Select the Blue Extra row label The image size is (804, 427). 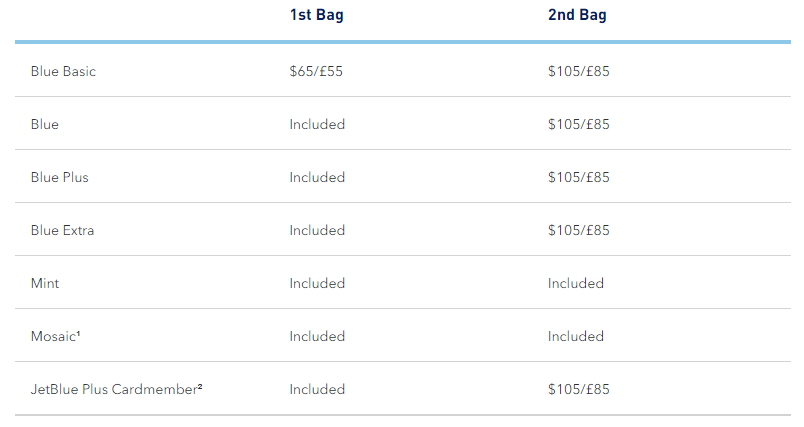point(63,231)
